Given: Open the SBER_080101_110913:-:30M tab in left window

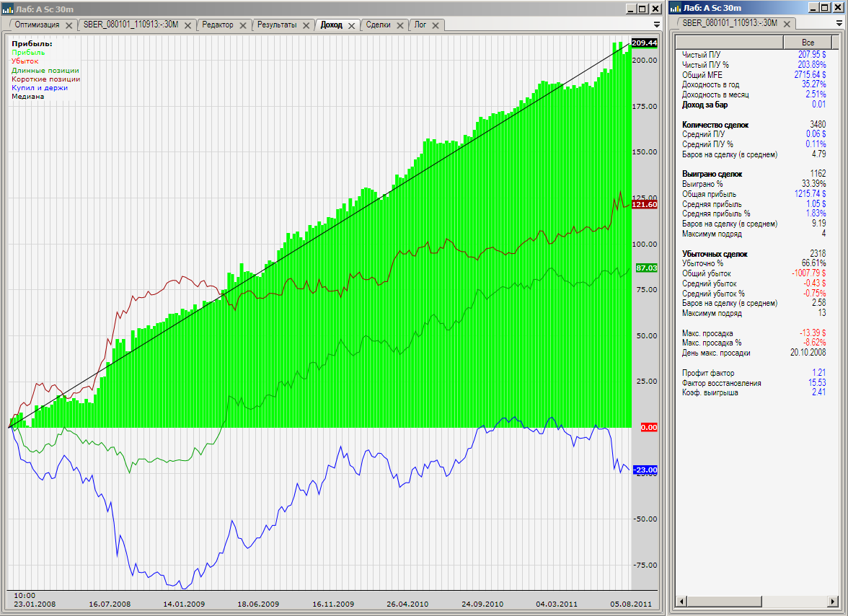Looking at the screenshot, I should point(131,25).
